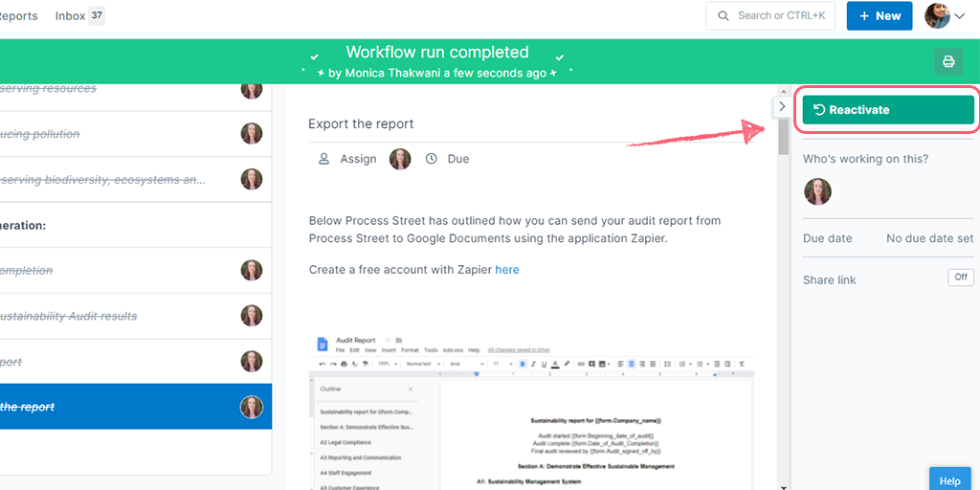Focus the Search or CTRL+K field
The image size is (980, 490).
(770, 16)
